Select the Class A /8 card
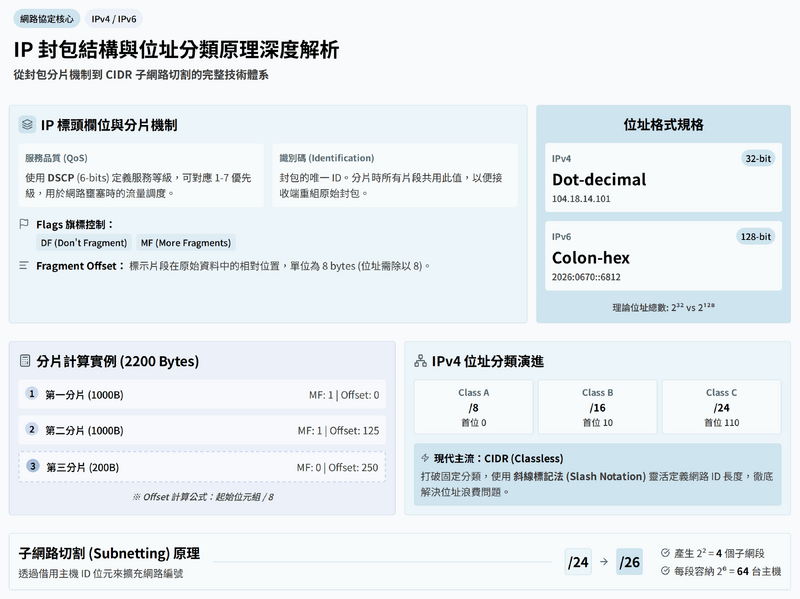Image resolution: width=800 pixels, height=599 pixels. click(473, 407)
